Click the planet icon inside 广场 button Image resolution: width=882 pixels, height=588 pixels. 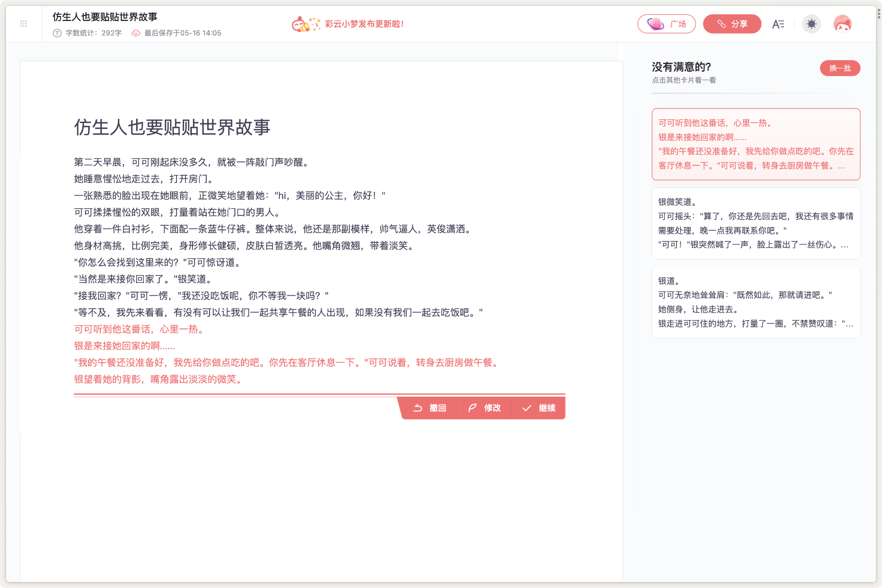pos(655,24)
